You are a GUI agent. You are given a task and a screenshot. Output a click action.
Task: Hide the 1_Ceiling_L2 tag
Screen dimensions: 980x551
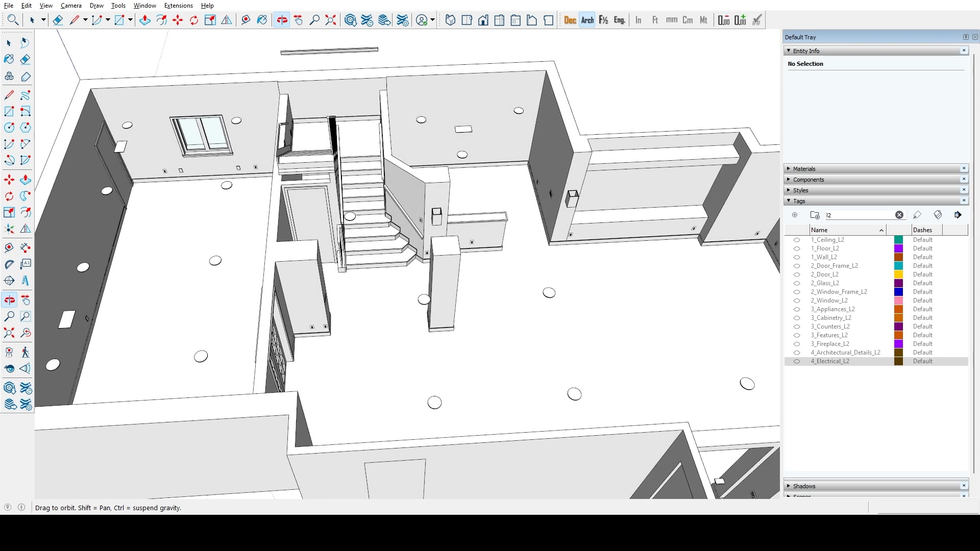796,240
